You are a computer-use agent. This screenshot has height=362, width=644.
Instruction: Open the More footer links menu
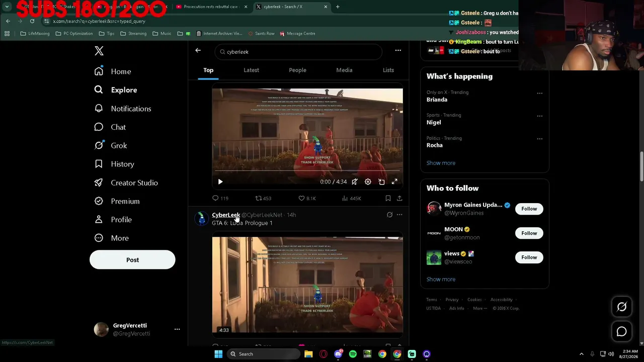click(480, 308)
